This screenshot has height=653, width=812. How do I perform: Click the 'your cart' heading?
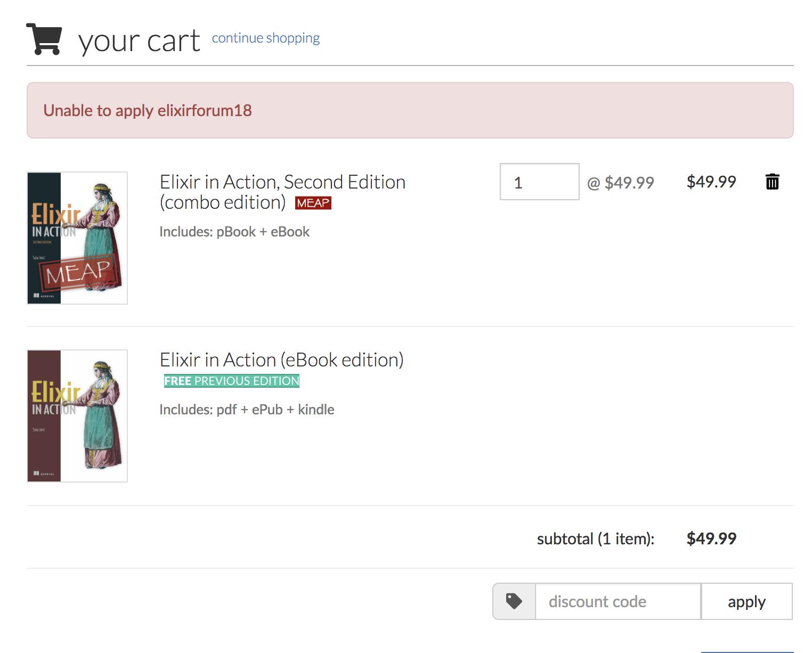click(139, 40)
